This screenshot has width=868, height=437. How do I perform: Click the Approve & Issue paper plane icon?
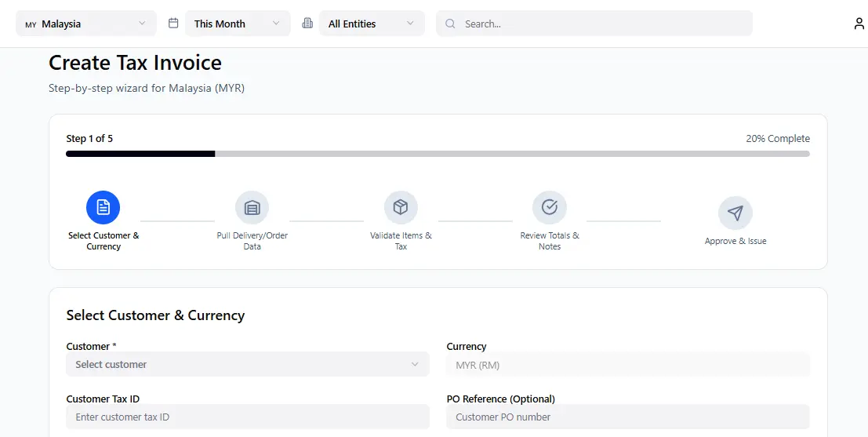(x=735, y=213)
